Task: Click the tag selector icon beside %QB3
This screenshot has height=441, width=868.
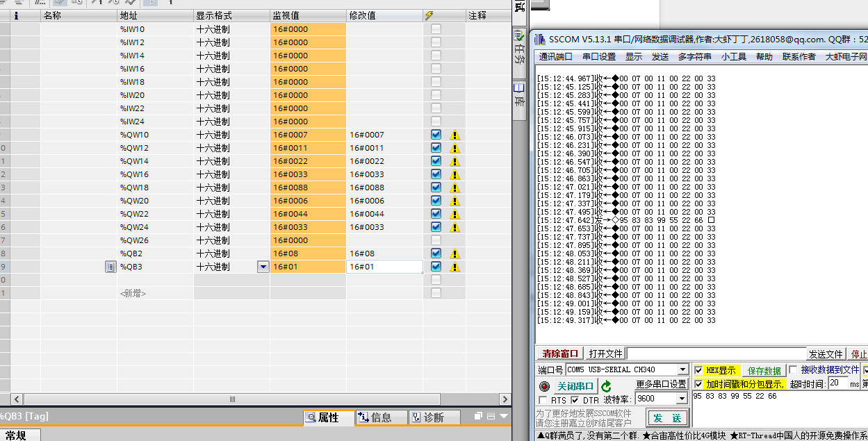Action: [x=110, y=267]
